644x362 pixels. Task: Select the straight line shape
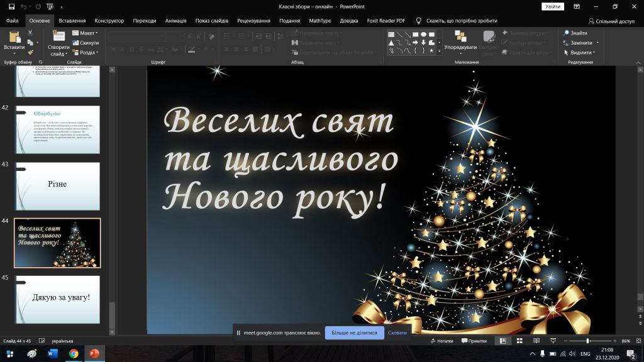399,35
